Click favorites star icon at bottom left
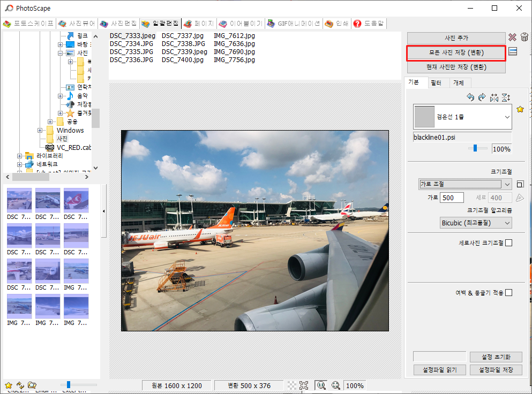The image size is (532, 394). point(9,385)
